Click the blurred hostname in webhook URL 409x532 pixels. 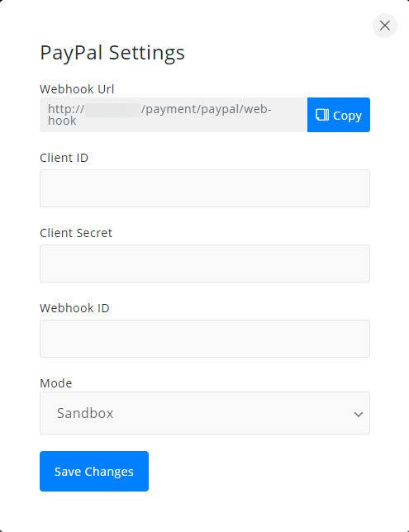[113, 110]
